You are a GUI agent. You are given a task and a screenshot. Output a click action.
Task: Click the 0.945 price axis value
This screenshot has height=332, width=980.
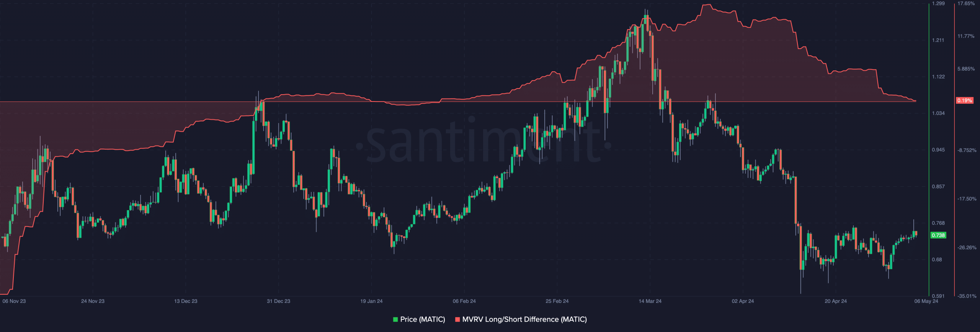[938, 150]
